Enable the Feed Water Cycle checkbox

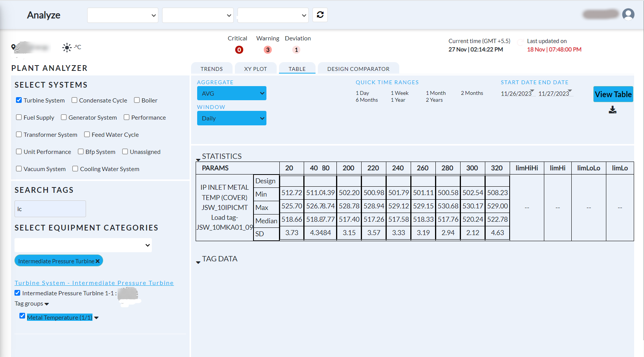click(87, 134)
